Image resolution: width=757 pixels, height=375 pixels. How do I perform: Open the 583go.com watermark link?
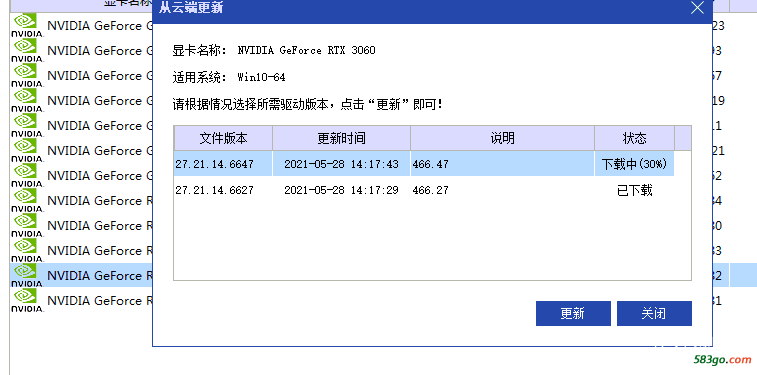723,360
